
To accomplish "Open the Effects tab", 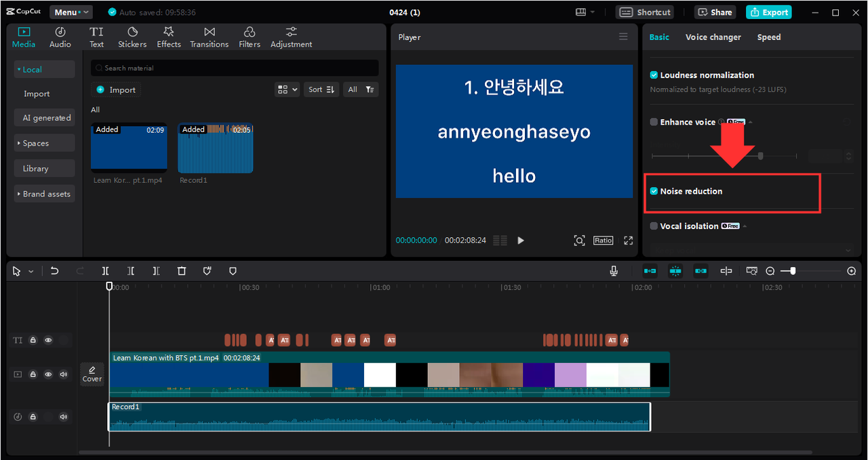I will click(x=169, y=37).
